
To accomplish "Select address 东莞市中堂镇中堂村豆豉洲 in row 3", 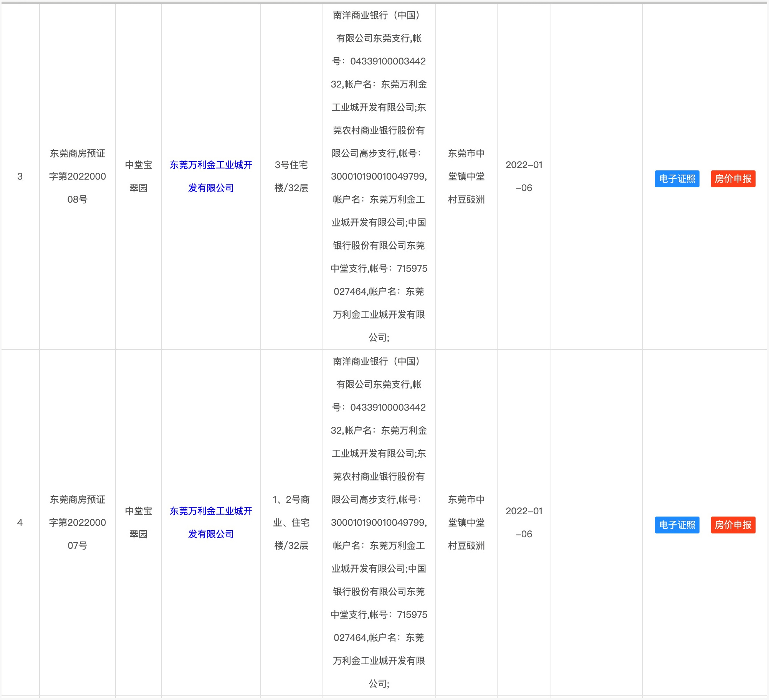I will point(466,177).
